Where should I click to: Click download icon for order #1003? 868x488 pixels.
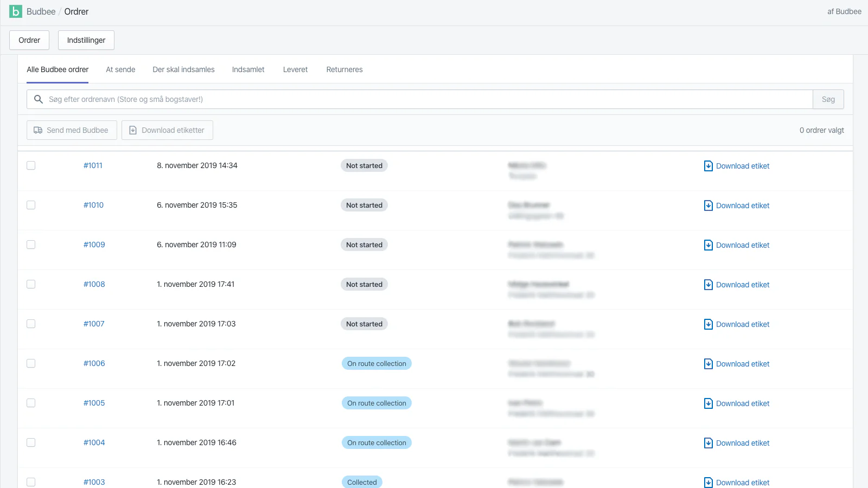[709, 483]
